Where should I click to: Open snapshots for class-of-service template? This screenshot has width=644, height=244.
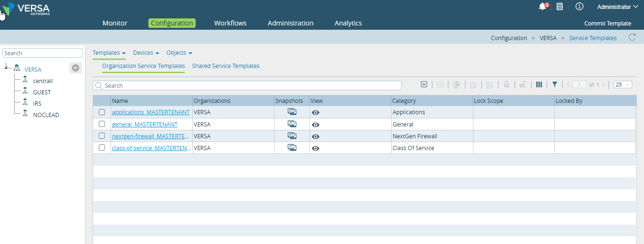292,147
